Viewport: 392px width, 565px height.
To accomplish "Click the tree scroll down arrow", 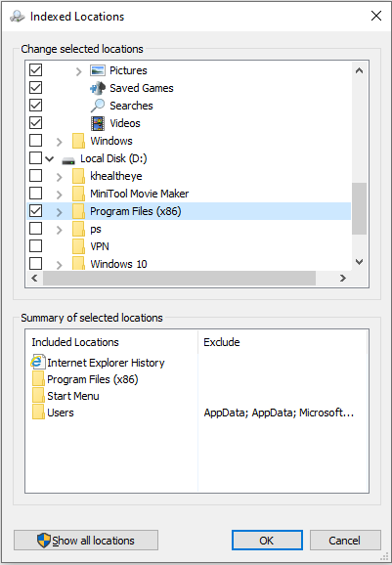I will coord(359,262).
